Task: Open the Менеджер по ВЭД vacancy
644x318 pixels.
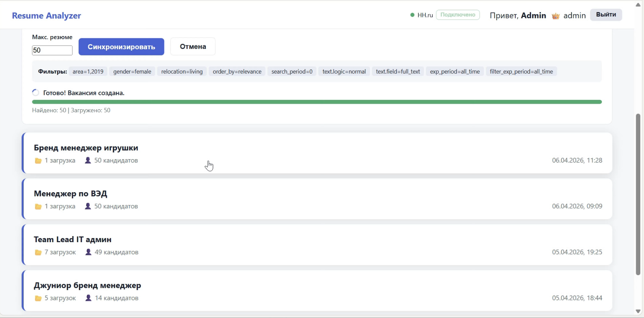Action: tap(317, 199)
